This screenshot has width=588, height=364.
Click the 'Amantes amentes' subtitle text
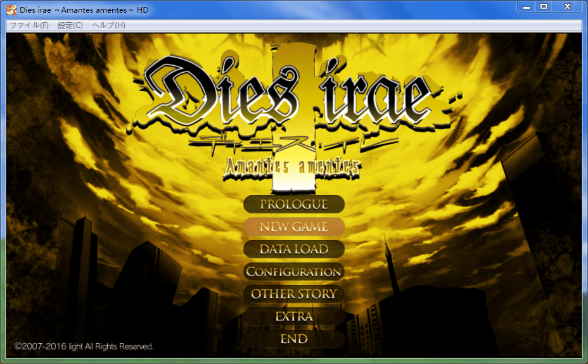click(294, 166)
